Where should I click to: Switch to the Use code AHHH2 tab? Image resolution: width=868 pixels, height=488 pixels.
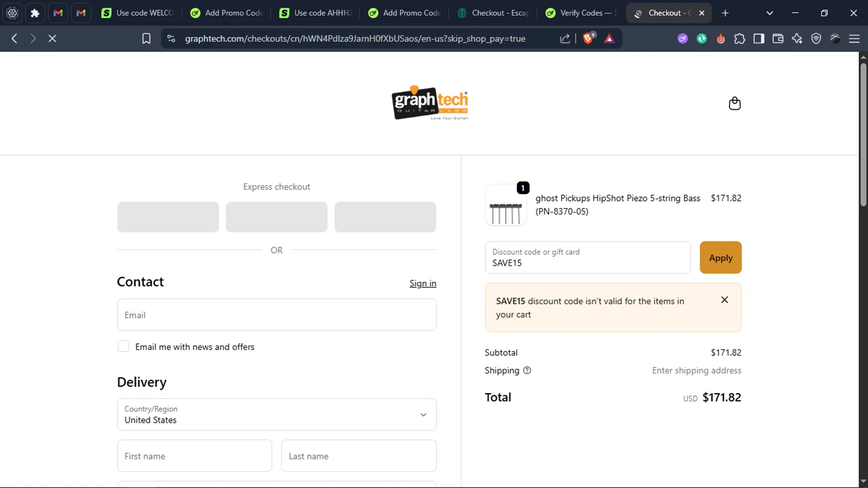[316, 13]
